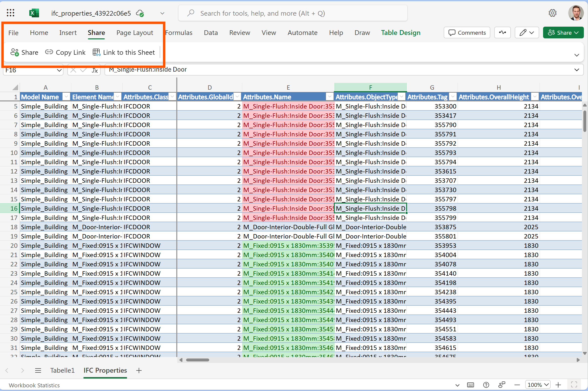588x391 pixels.
Task: Zoom out with the minus icon
Action: point(517,385)
